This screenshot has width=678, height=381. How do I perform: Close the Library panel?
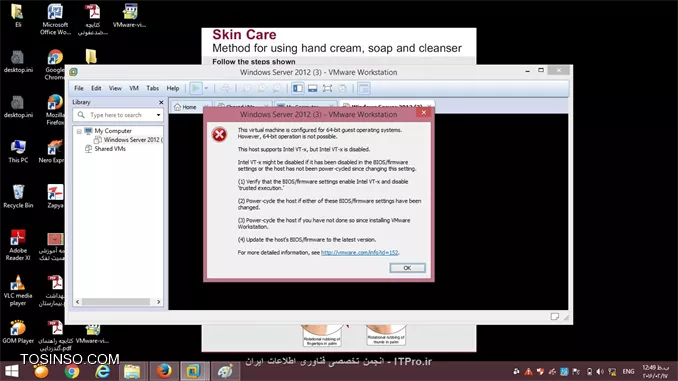click(x=161, y=102)
